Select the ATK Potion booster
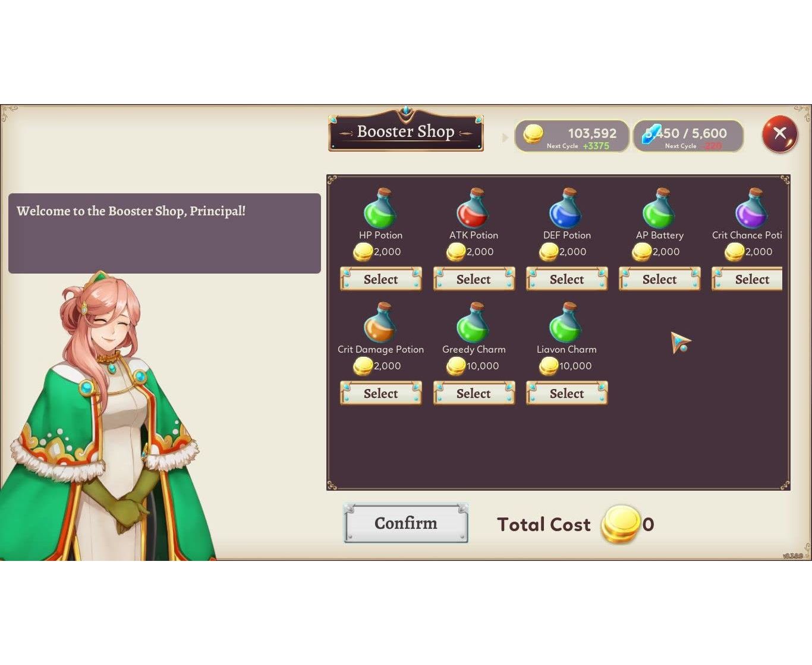 pyautogui.click(x=474, y=279)
